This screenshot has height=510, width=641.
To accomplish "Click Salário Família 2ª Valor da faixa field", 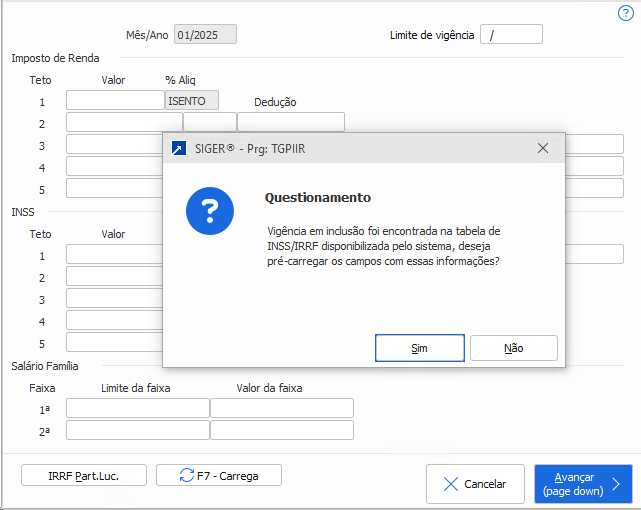I will click(x=282, y=430).
